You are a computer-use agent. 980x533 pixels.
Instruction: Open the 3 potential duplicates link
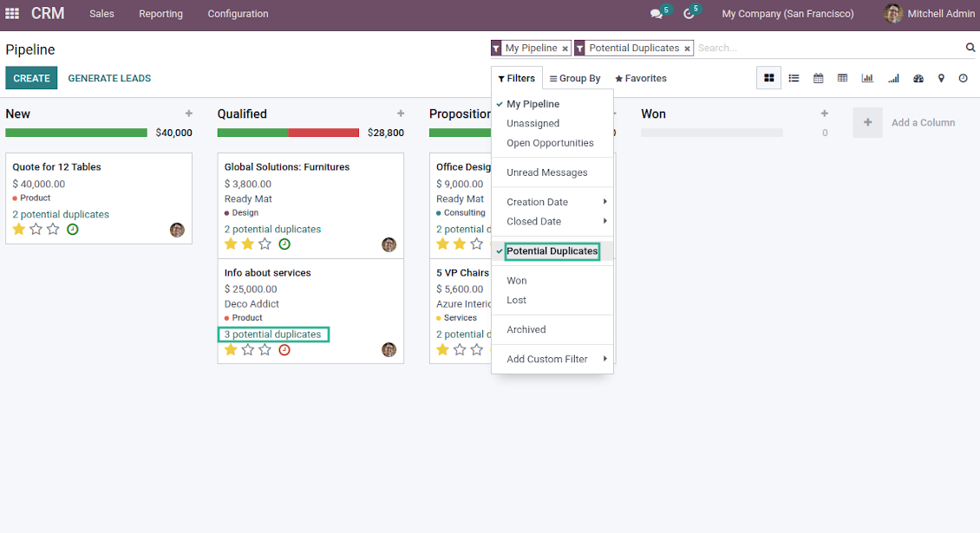pyautogui.click(x=272, y=335)
